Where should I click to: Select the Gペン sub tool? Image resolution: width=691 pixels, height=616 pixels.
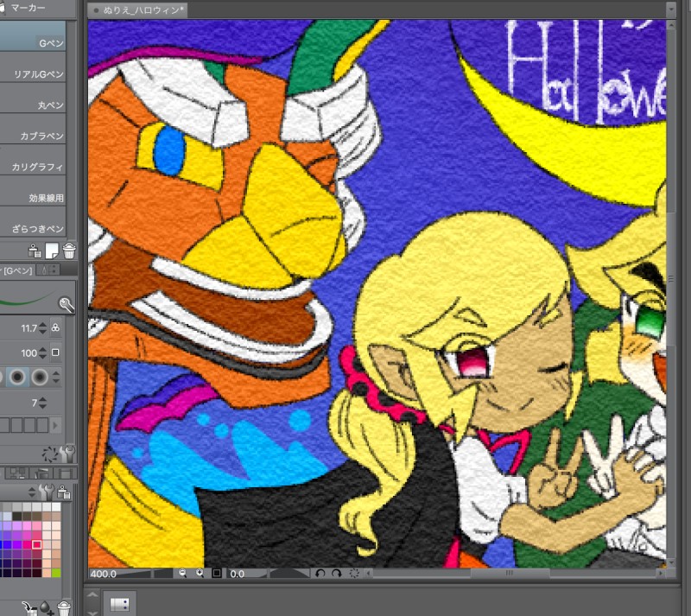coord(33,35)
